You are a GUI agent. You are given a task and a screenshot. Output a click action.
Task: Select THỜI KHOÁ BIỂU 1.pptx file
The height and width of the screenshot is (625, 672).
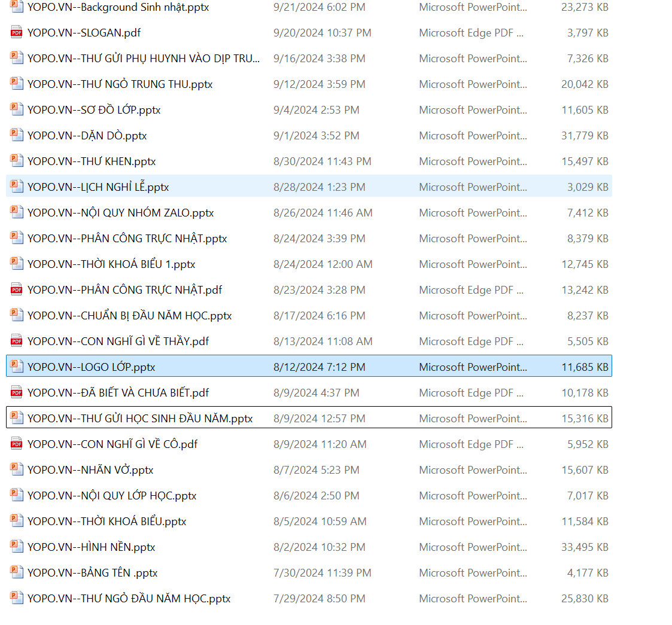111,264
